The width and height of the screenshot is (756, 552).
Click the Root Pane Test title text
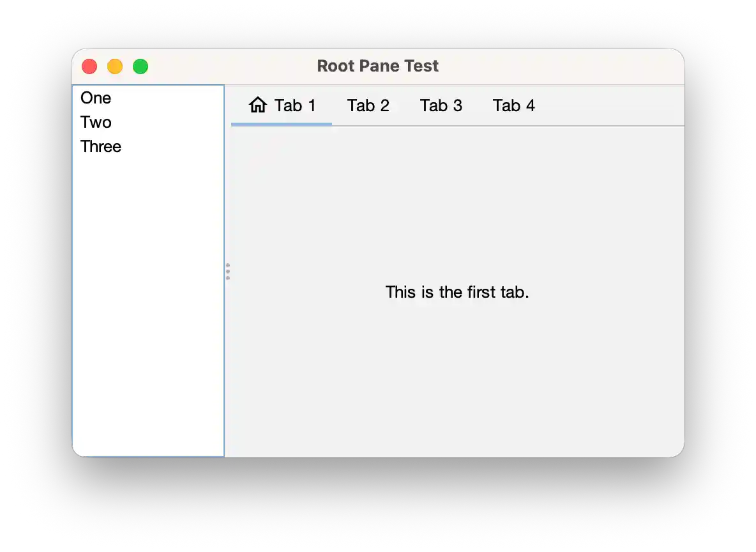378,66
